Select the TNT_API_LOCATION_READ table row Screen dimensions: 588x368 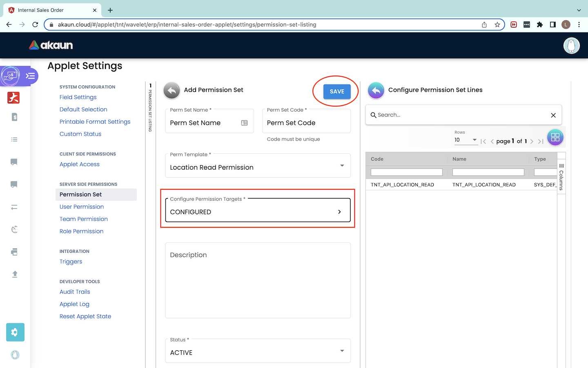461,185
